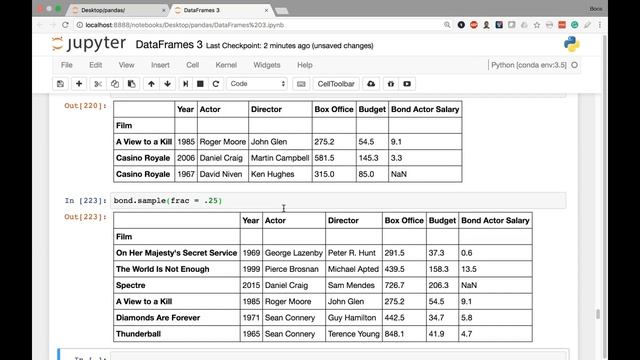Click the gift toolbar icon

coord(391,84)
